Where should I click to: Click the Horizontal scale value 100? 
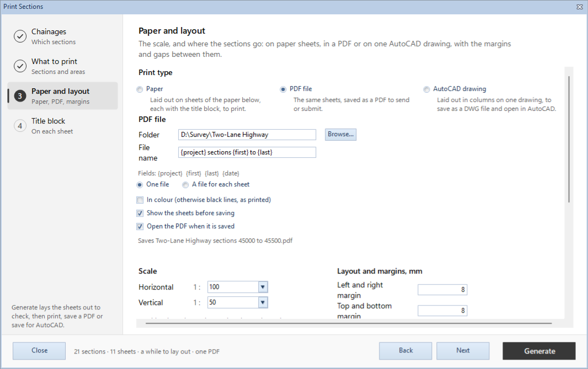click(233, 287)
